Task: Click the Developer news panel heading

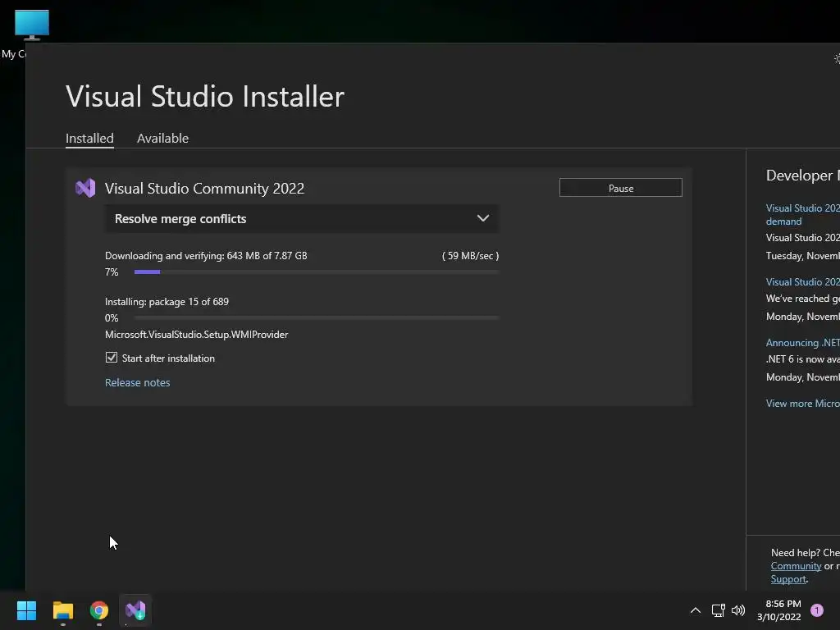Action: coord(802,176)
